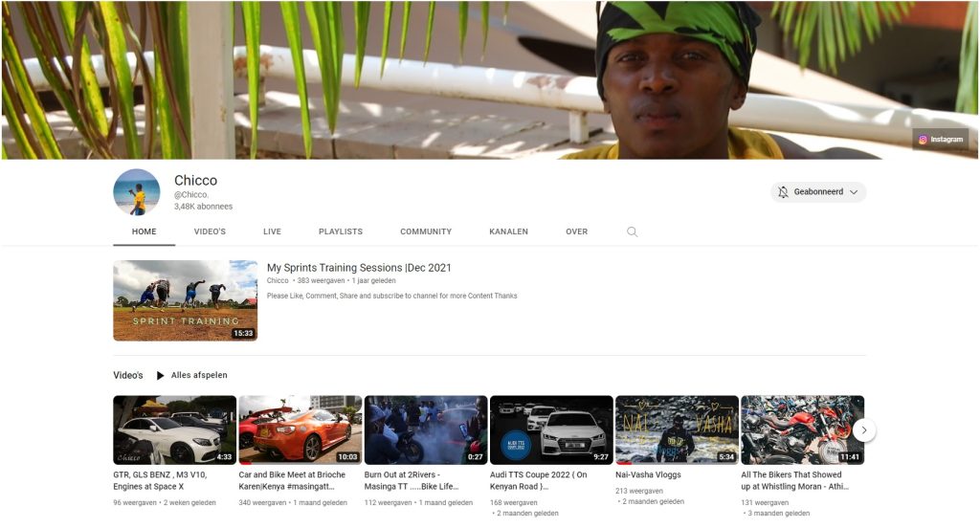Click 340 weergaven under Brioche video
This screenshot has width=980, height=528.
click(x=260, y=502)
